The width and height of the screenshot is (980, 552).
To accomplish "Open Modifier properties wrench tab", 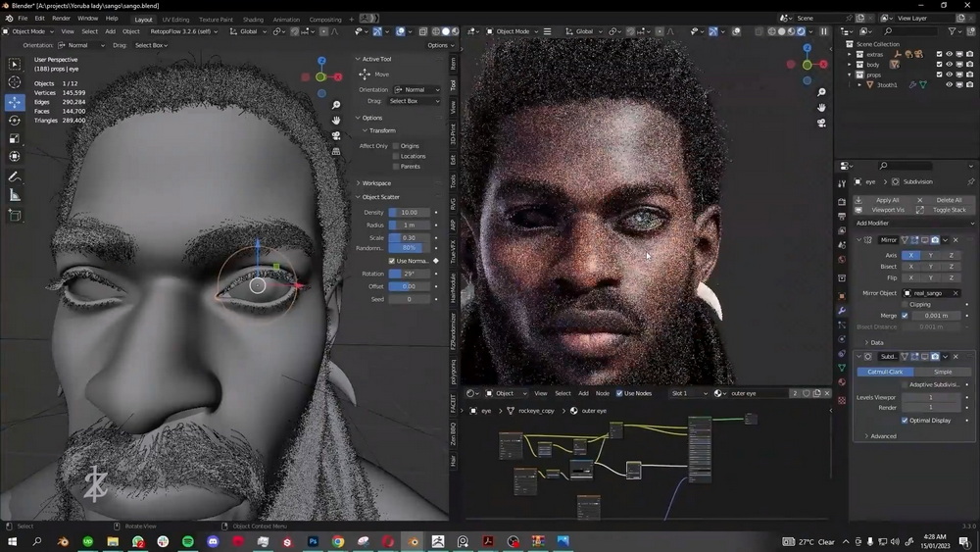I will point(842,310).
